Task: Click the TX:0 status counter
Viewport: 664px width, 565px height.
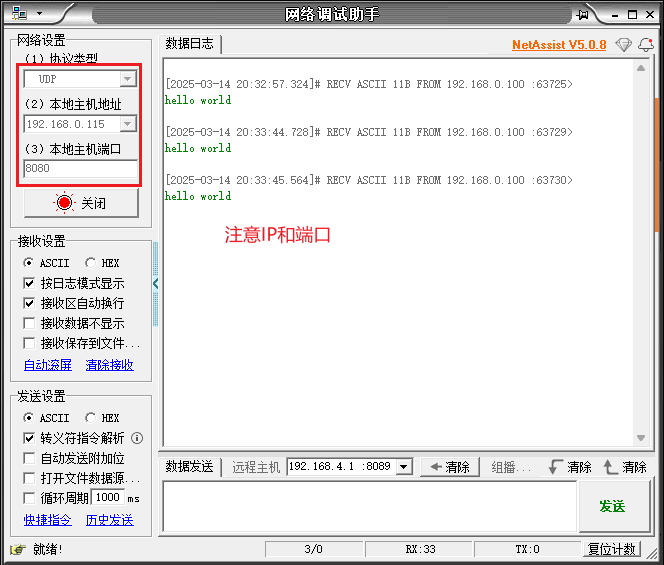Action: 527,549
